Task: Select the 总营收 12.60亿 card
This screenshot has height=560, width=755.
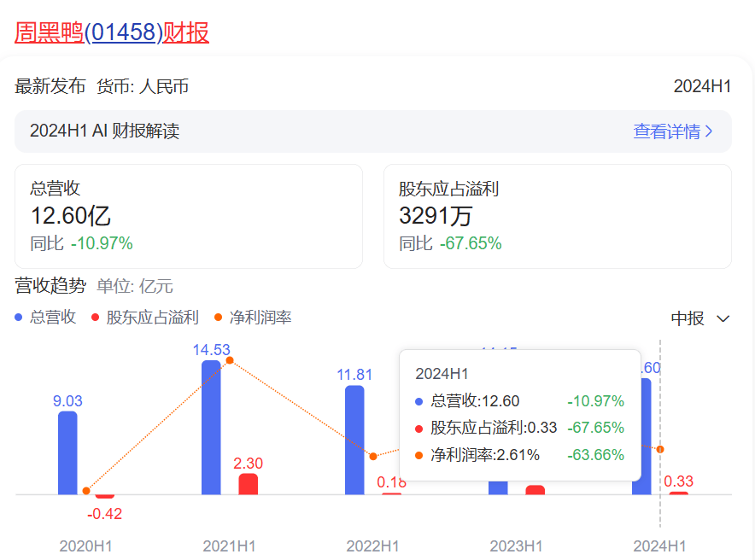Action: click(x=189, y=217)
